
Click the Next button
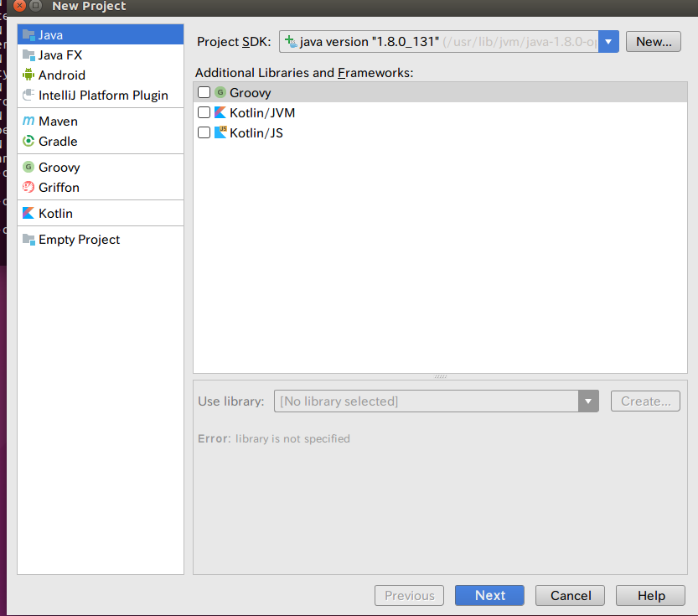[x=489, y=595]
